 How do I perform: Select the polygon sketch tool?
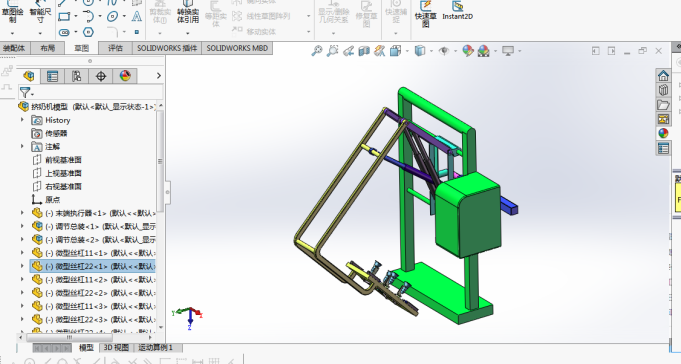tap(88, 32)
